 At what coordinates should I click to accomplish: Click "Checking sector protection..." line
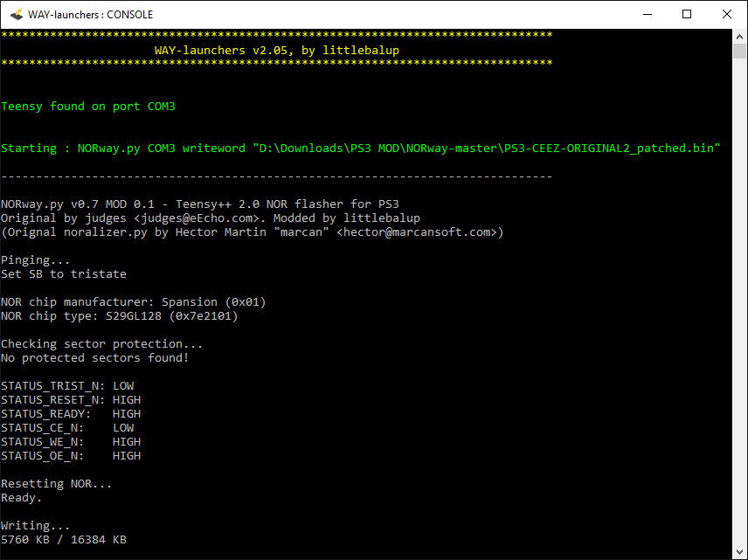(x=101, y=344)
